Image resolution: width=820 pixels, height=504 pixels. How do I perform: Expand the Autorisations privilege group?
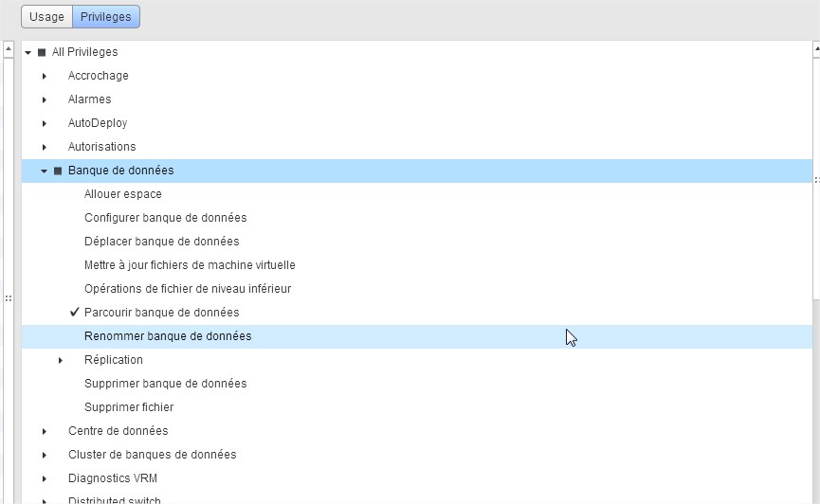click(x=45, y=148)
